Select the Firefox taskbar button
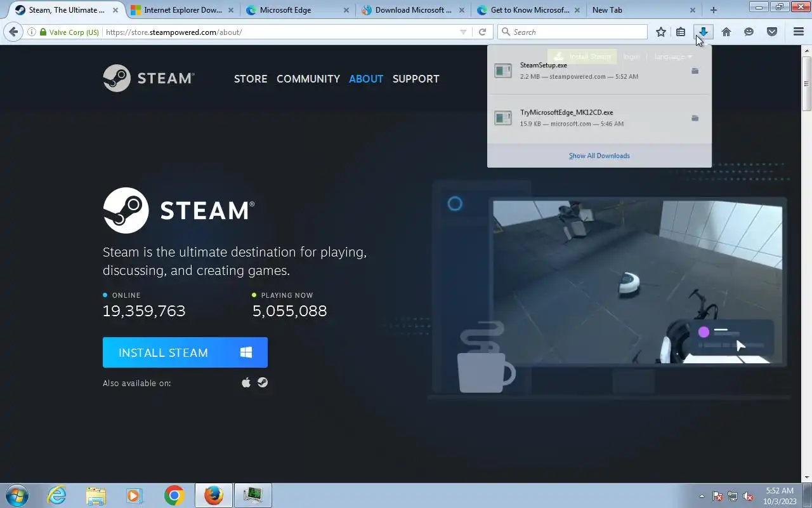This screenshot has width=812, height=508. (x=214, y=495)
